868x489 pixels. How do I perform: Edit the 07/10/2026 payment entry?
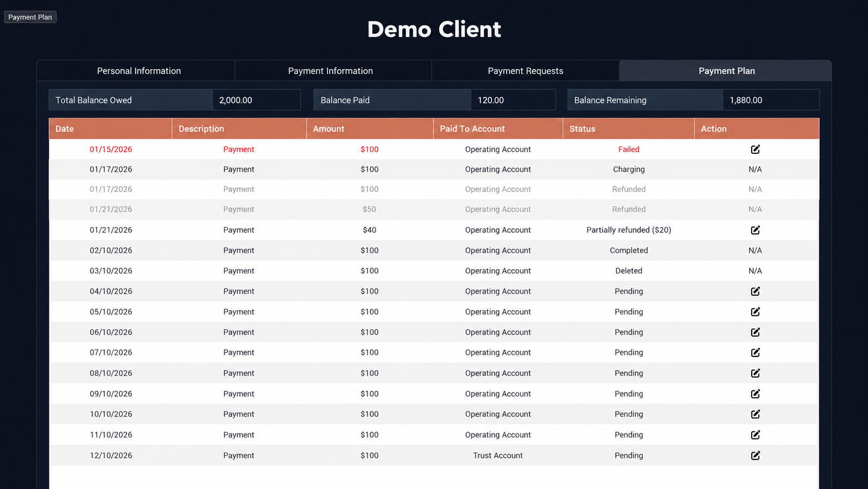point(755,352)
